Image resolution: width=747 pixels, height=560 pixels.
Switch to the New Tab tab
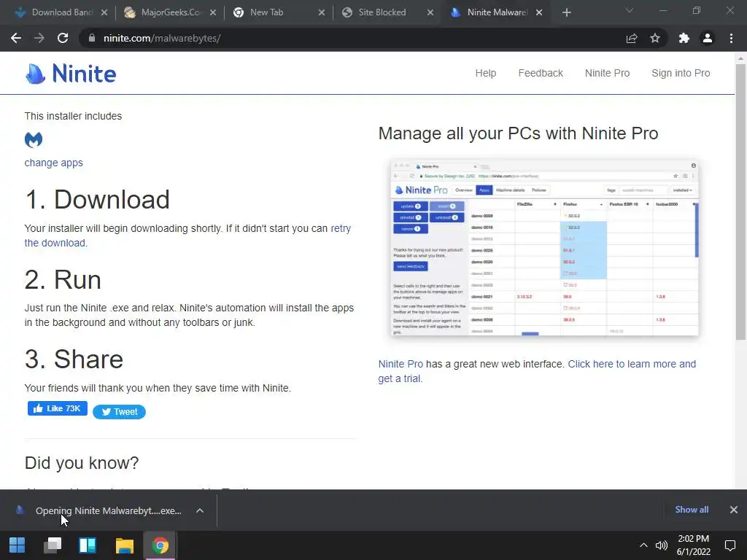click(x=267, y=12)
